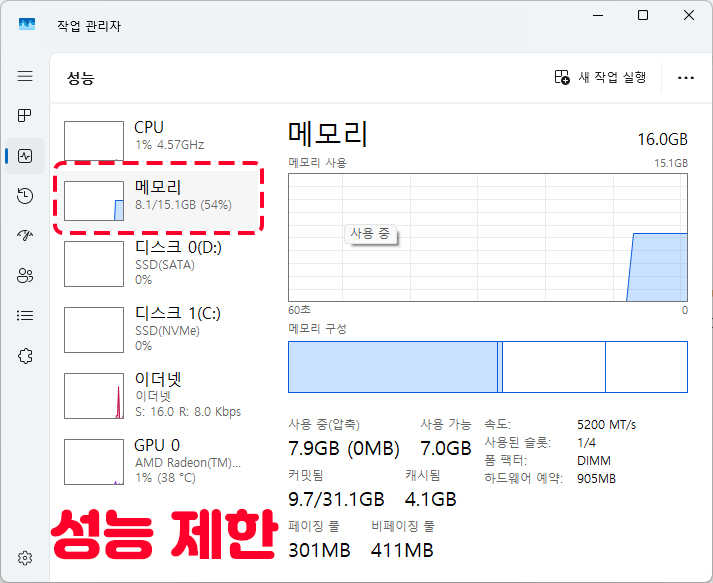Click the 16.0GB total memory value

(x=662, y=139)
